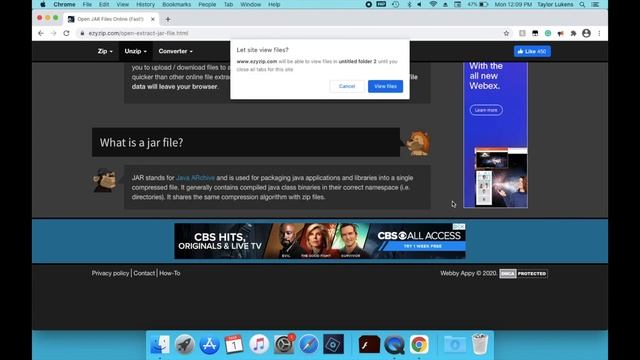Open a new tab with the plus button
640x360 pixels.
click(168, 19)
